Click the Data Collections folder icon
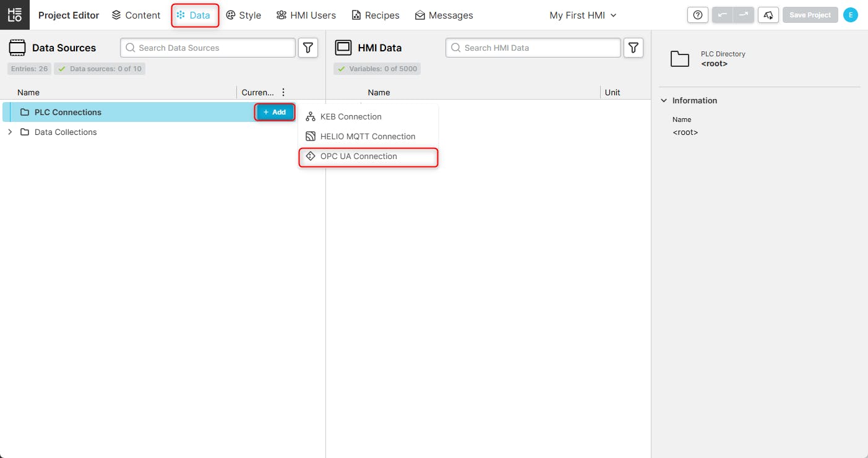The width and height of the screenshot is (868, 458). pyautogui.click(x=25, y=132)
